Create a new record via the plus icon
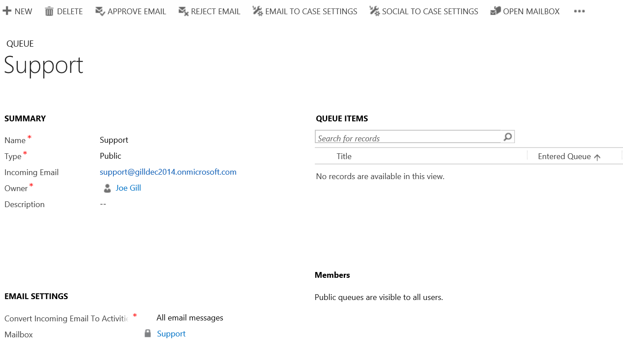Image resolution: width=623 pixels, height=364 pixels. [6, 10]
